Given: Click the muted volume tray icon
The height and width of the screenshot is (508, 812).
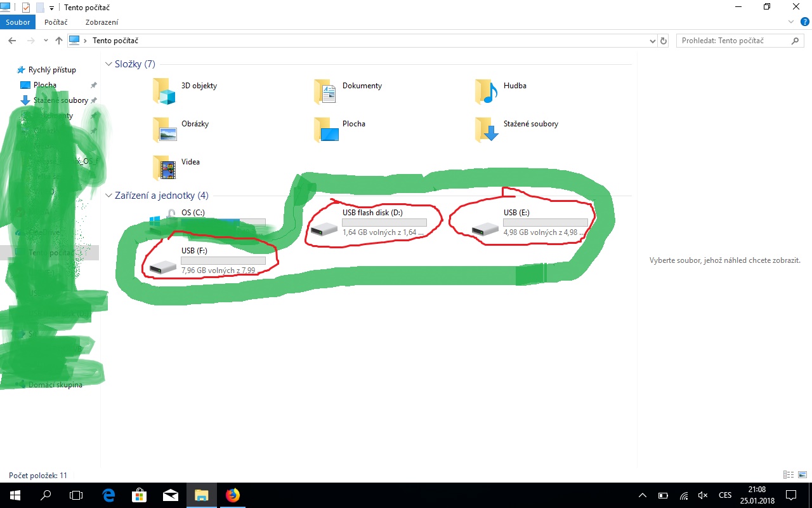Looking at the screenshot, I should [703, 495].
